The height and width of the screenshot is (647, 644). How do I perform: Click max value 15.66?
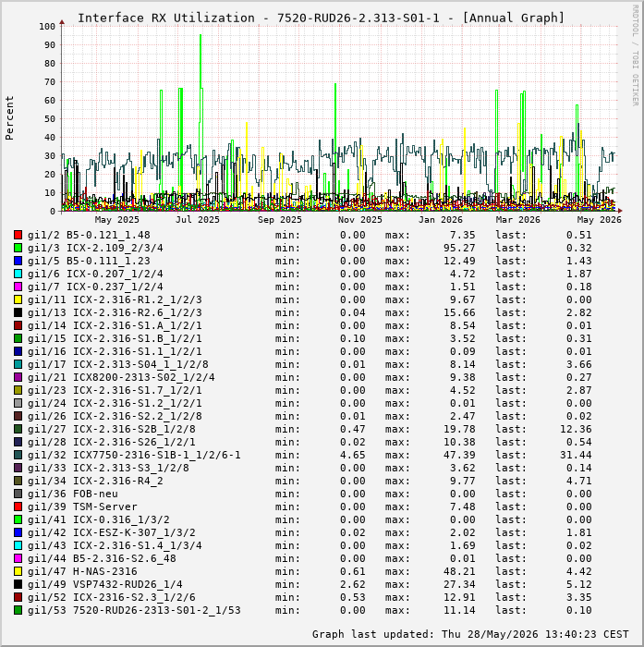point(459,312)
